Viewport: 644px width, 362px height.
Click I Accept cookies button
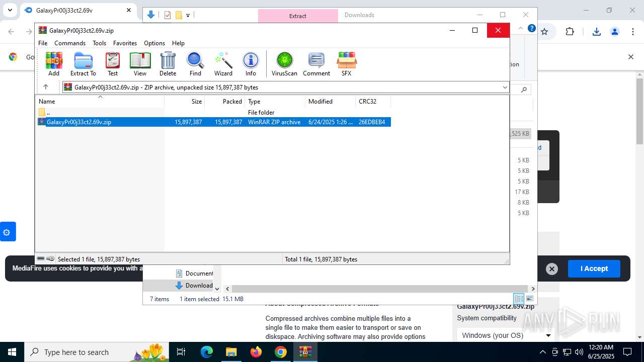tap(594, 268)
